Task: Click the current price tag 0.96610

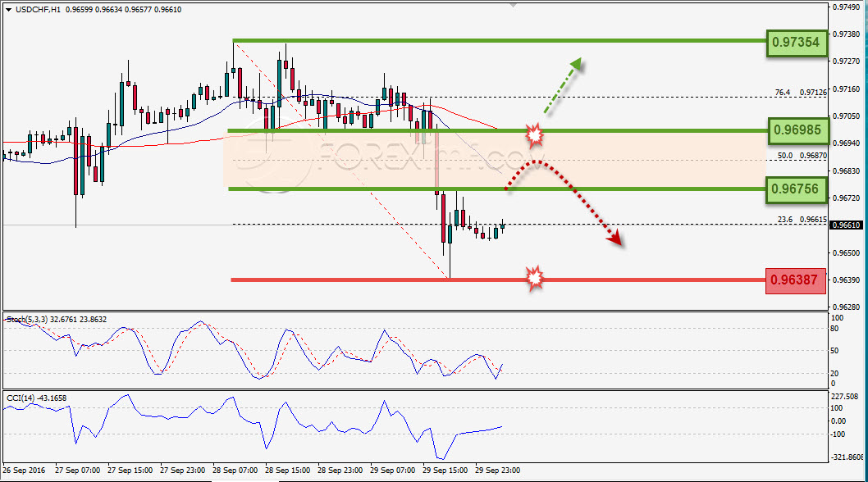Action: [847, 225]
